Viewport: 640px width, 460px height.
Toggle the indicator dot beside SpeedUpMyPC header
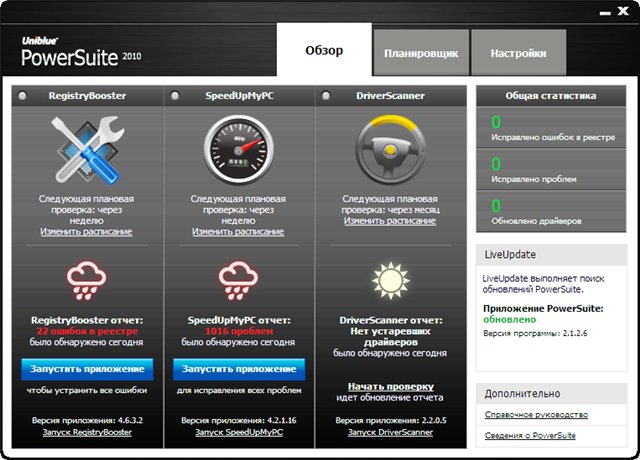(x=175, y=96)
